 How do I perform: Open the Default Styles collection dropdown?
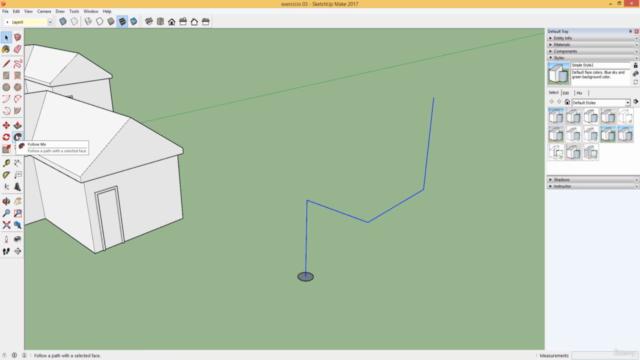[x=627, y=102]
